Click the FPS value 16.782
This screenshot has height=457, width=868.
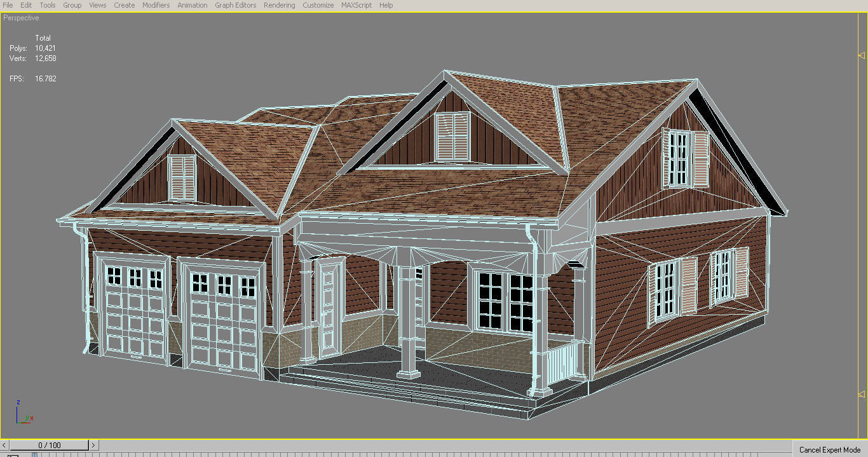pos(46,79)
